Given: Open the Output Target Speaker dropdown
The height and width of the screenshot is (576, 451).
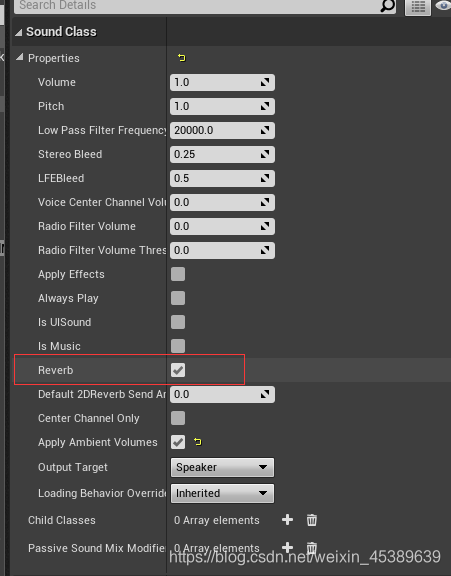Looking at the screenshot, I should click(222, 467).
